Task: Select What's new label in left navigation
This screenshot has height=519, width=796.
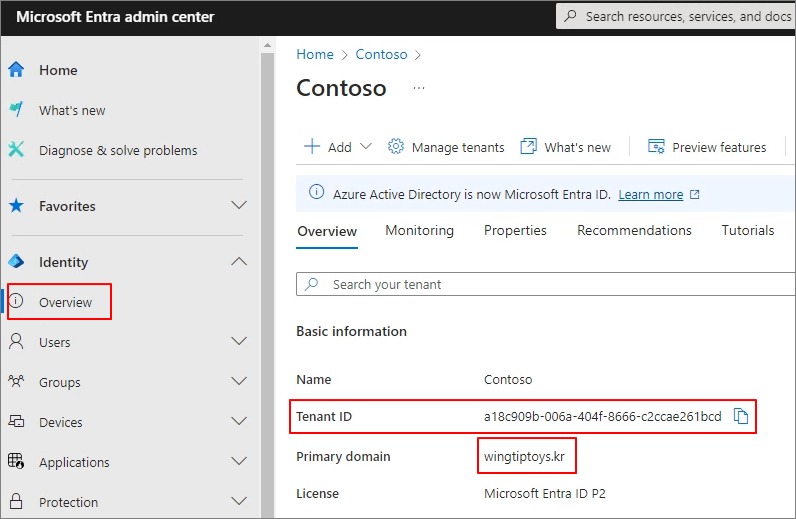Action: click(72, 110)
